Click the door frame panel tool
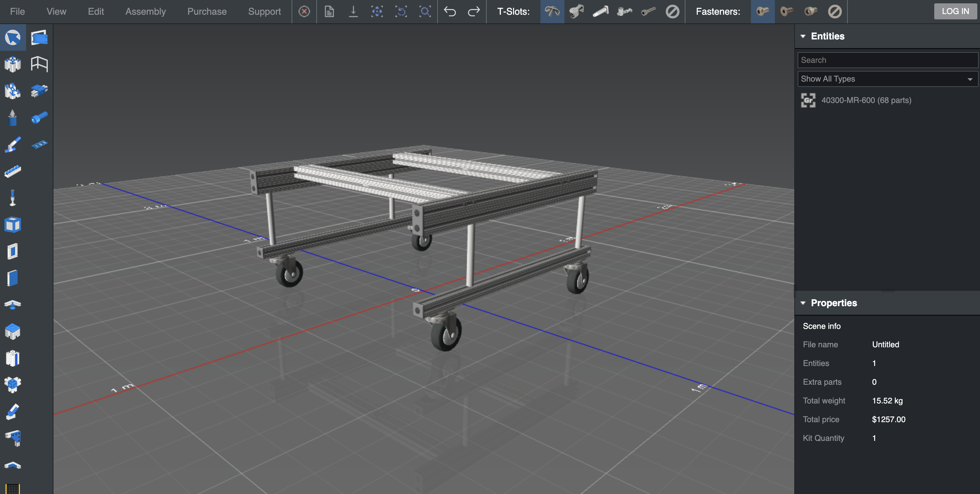 click(x=13, y=251)
